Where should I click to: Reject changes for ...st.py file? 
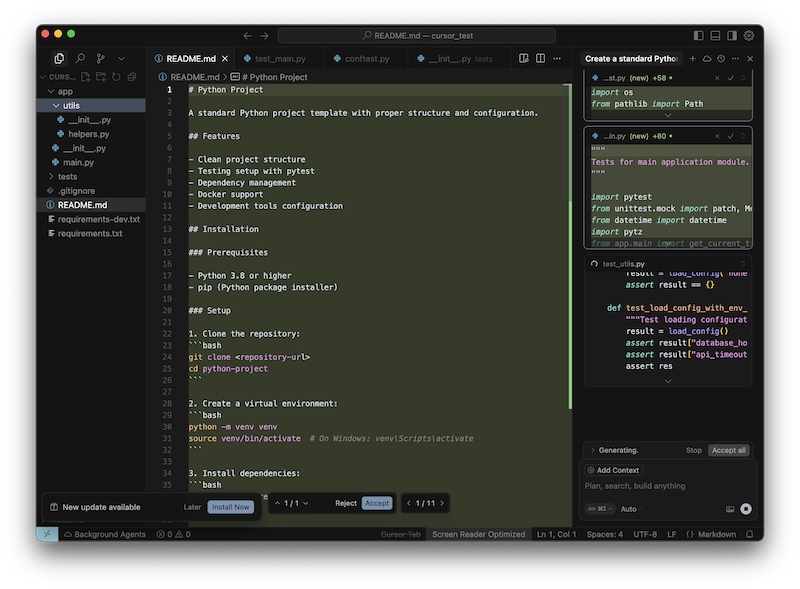click(x=717, y=78)
